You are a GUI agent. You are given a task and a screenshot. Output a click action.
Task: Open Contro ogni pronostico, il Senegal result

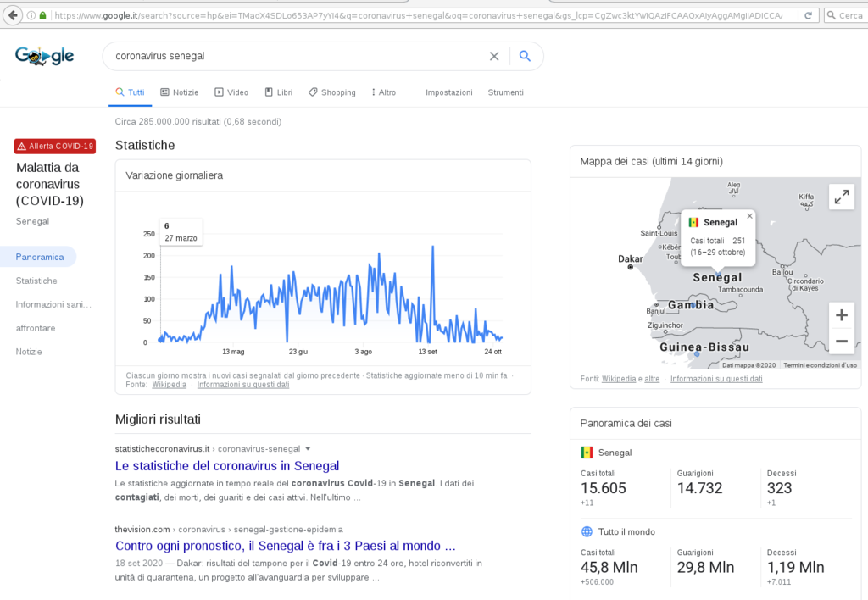(x=286, y=546)
